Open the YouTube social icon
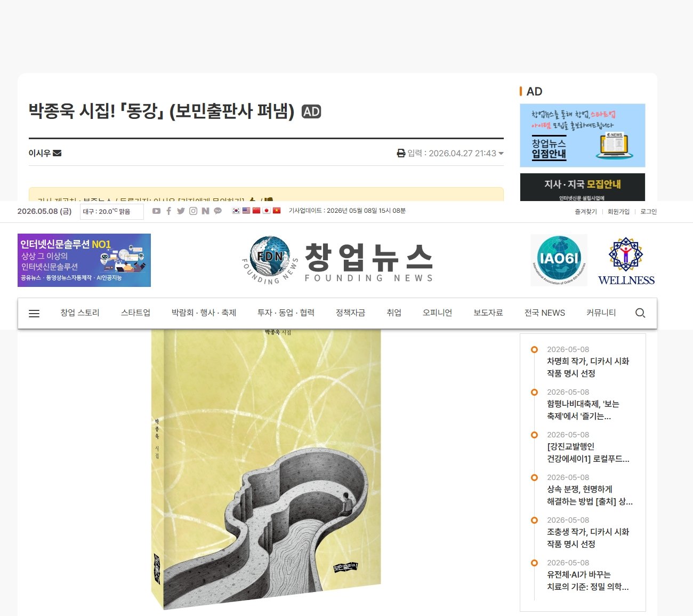 [156, 211]
